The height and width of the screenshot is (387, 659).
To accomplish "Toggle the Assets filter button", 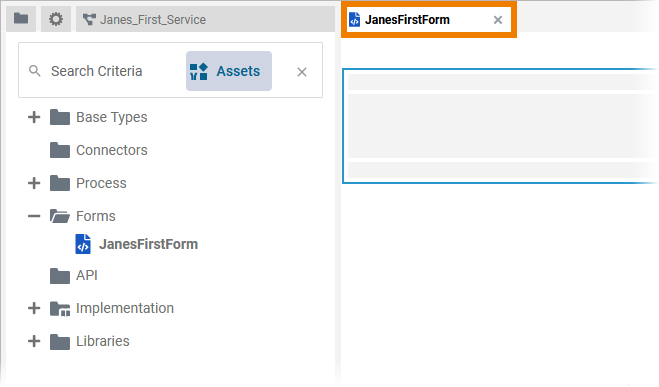I will (229, 71).
